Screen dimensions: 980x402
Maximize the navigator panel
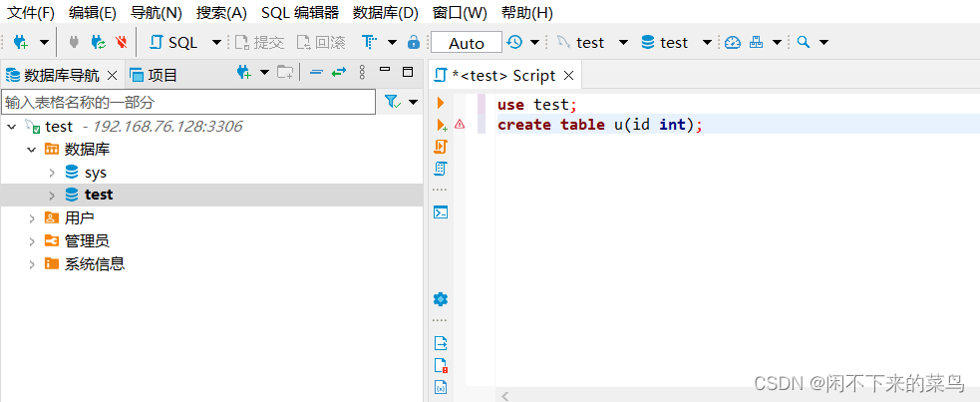408,71
